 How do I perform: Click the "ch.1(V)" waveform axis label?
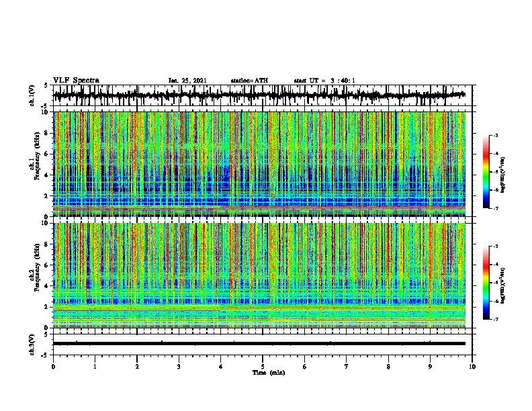[x=32, y=95]
